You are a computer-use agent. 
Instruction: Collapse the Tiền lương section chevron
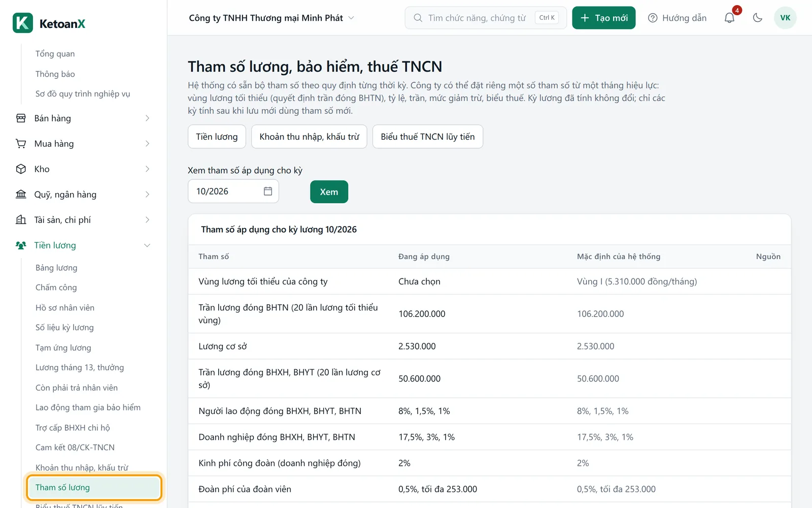tap(147, 245)
